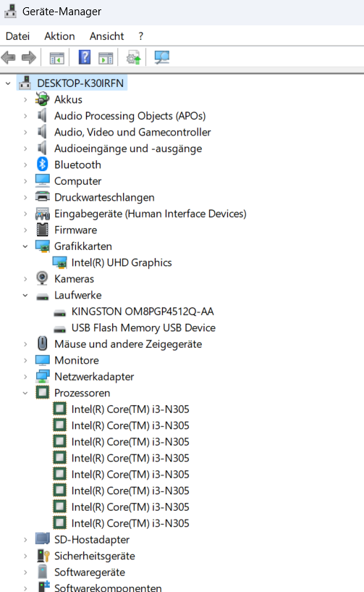Collapse the Grafikkarten category
Viewport: 364px width, 592px height.
coord(25,246)
